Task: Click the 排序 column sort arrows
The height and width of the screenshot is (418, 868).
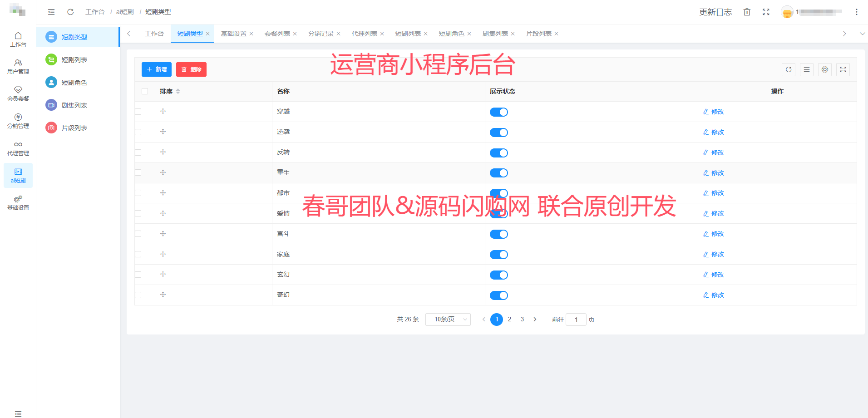Action: [178, 91]
